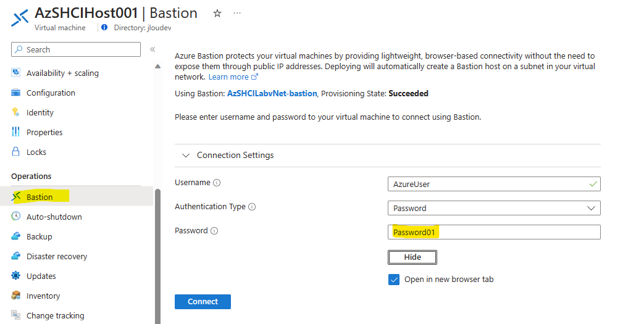Open the Auto-shutdown menu item
This screenshot has width=644, height=324.
pyautogui.click(x=54, y=217)
